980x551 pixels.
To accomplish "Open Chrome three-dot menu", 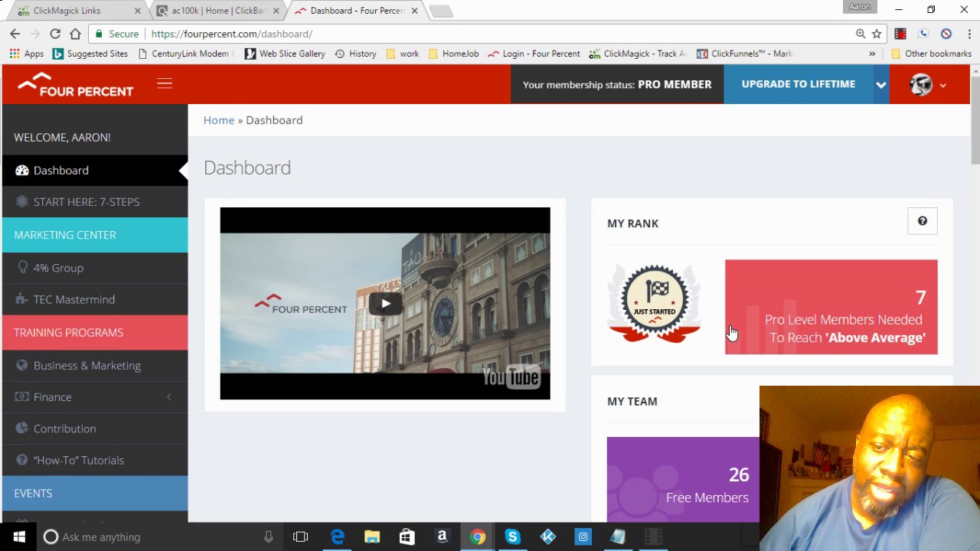I will pos(969,34).
